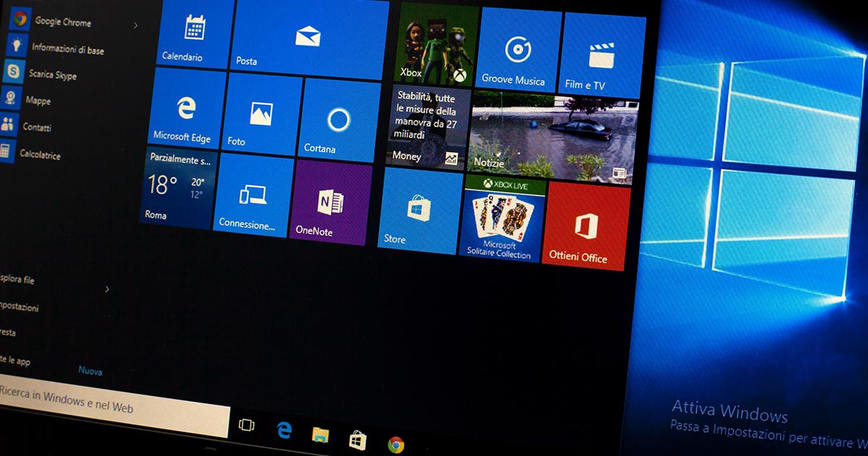The image size is (868, 456).
Task: Click the Nuova label beside app list
Action: [90, 371]
